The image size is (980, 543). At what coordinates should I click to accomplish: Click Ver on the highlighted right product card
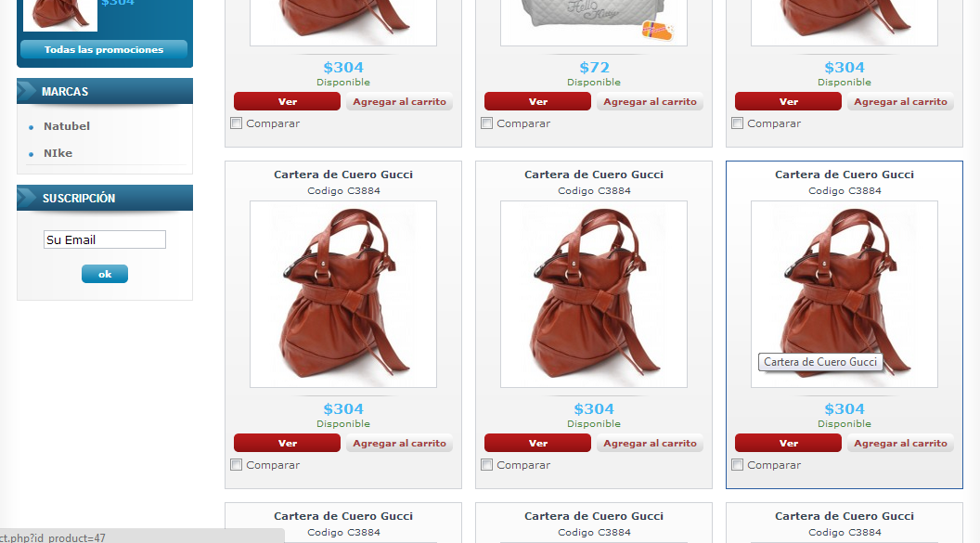pos(788,443)
